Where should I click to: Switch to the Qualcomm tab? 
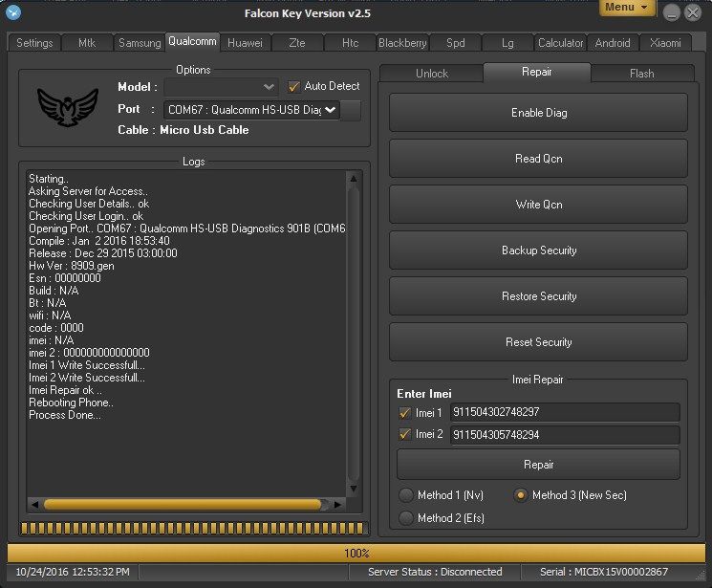coord(192,41)
